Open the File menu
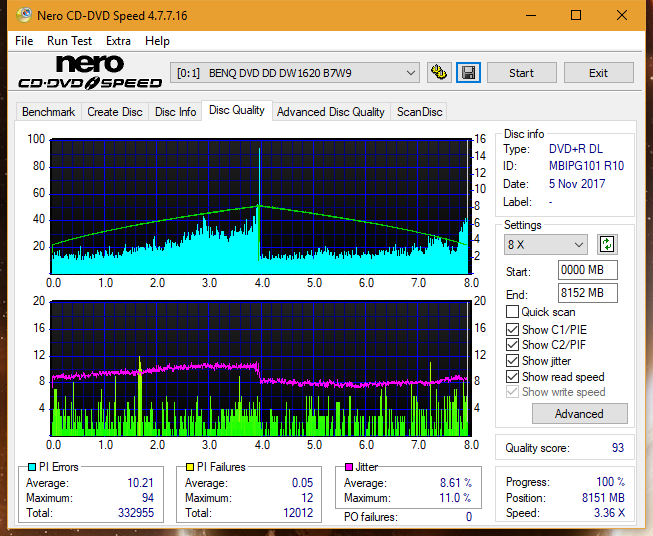The height and width of the screenshot is (536, 653). click(x=24, y=41)
